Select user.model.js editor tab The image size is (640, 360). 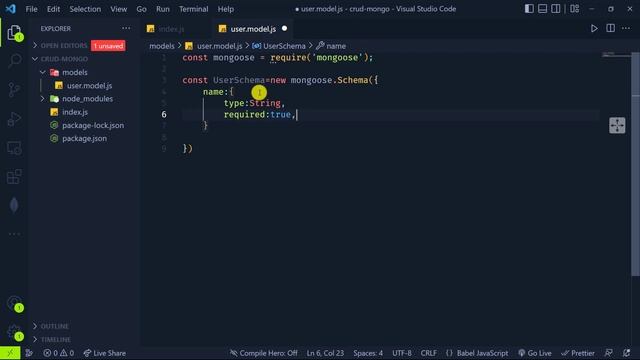tap(253, 29)
